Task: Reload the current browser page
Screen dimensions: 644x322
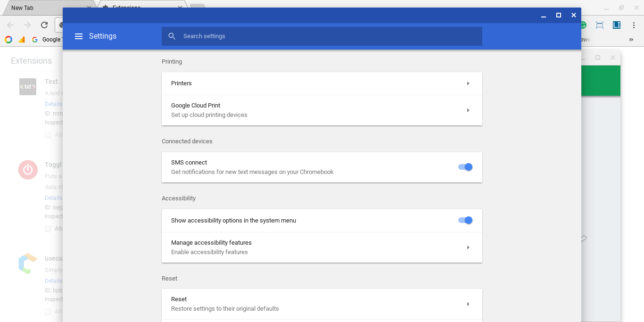Action: click(44, 25)
